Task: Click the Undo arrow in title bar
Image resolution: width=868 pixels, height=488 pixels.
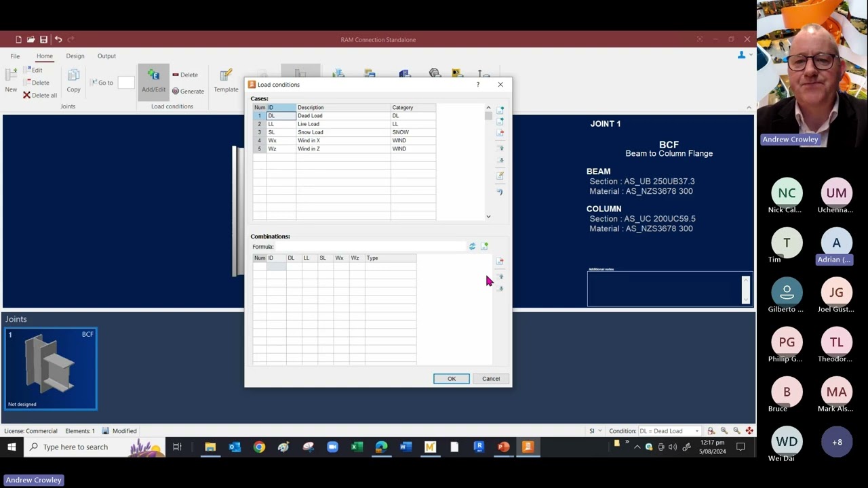Action: [58, 39]
